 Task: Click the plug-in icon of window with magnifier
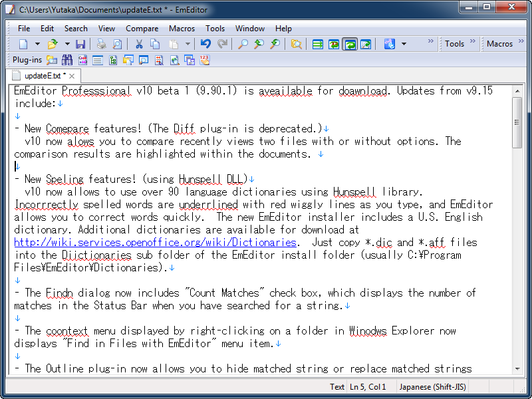144,60
